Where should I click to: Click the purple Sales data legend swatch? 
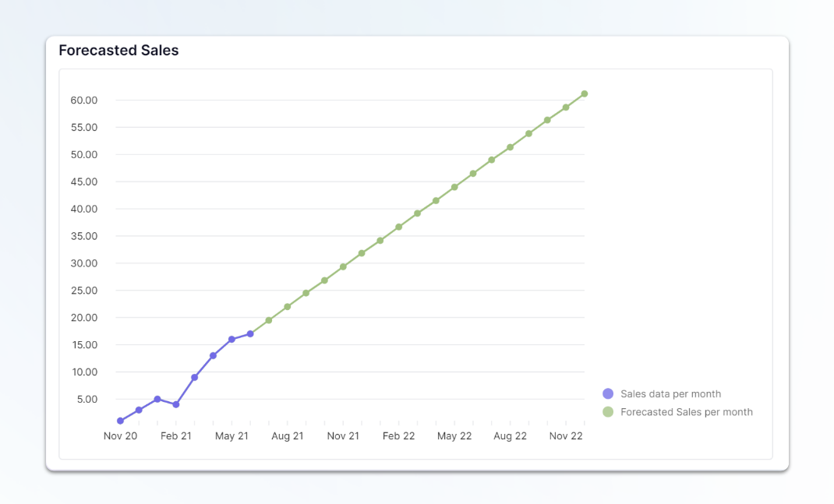(x=608, y=393)
